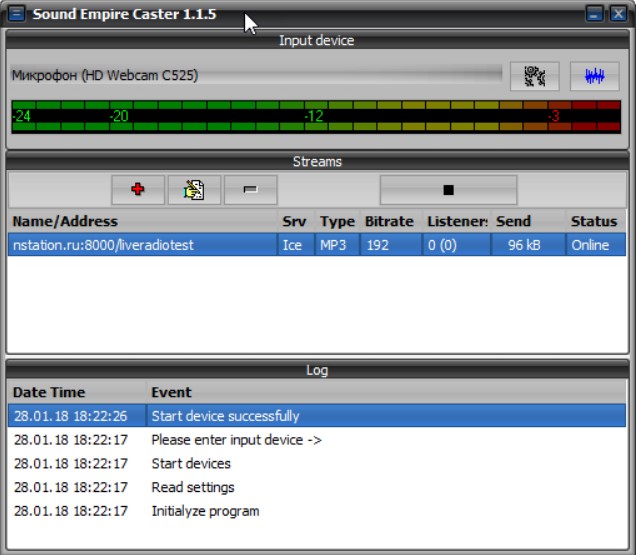Click the 192 bitrate cell
This screenshot has width=636, height=555.
pos(391,245)
